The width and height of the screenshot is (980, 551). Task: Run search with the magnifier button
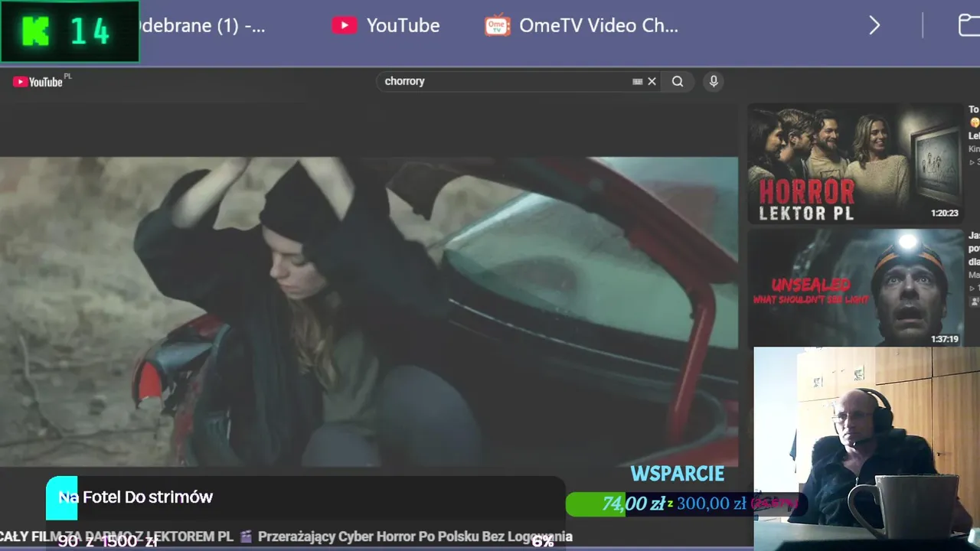click(x=678, y=81)
